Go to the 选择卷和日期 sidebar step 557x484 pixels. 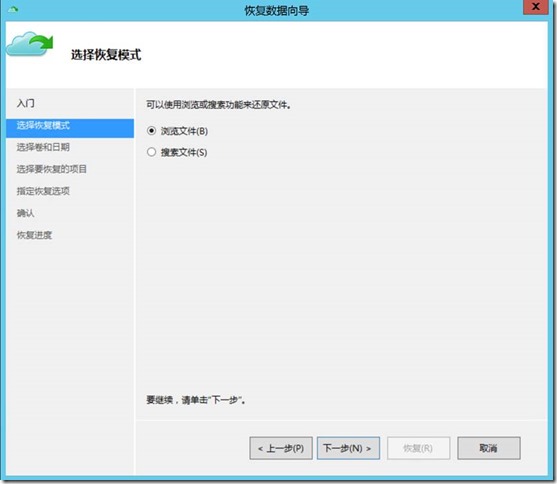[x=43, y=147]
